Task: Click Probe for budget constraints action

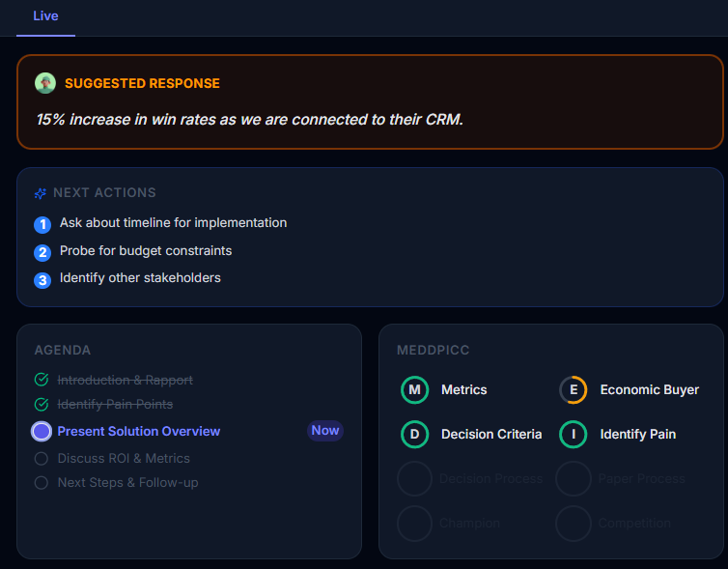Action: [145, 251]
